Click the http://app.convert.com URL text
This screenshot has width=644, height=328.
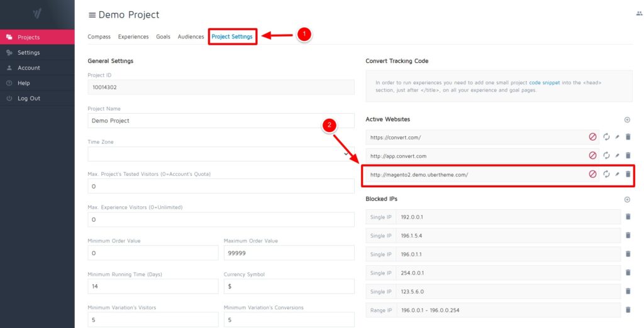point(398,156)
